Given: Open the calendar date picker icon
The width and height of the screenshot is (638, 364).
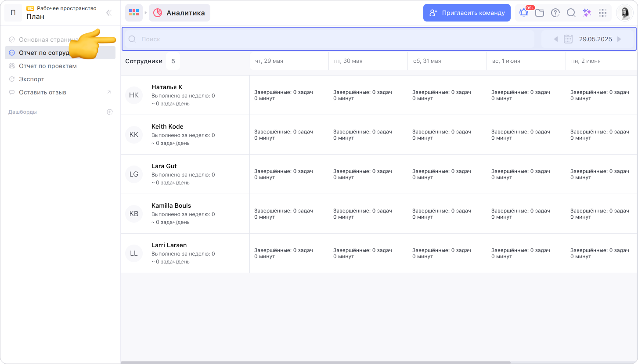Looking at the screenshot, I should click(568, 39).
